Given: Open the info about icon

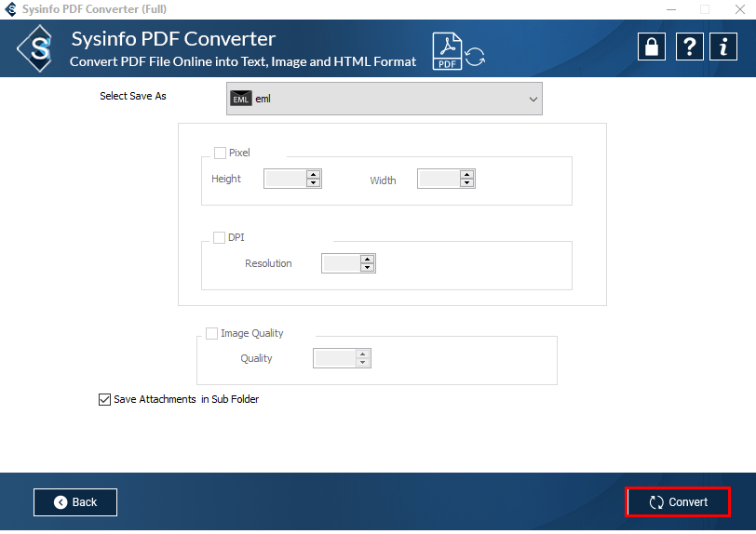Looking at the screenshot, I should click(x=723, y=47).
